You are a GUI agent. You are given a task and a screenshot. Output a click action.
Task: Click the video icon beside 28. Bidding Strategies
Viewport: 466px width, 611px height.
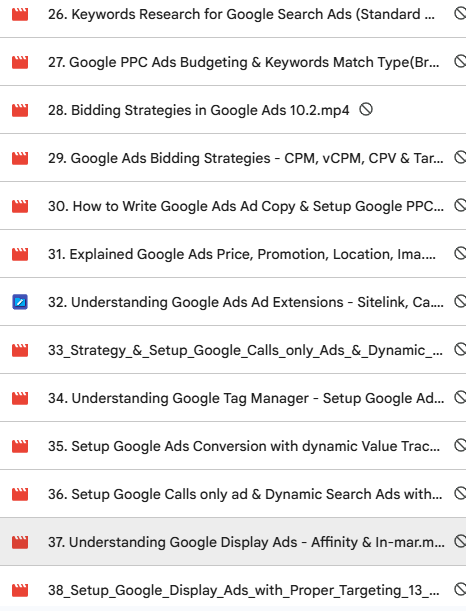[20, 110]
